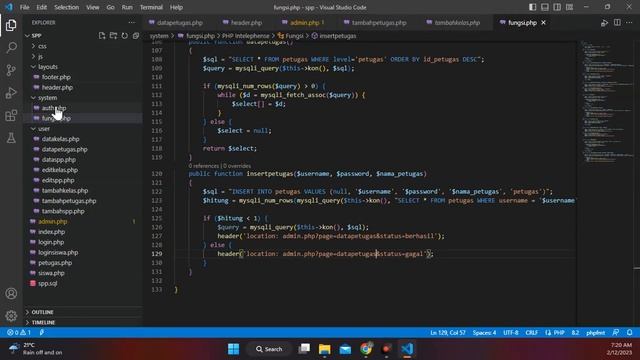Collapse the layouts folder
The height and width of the screenshot is (360, 640).
pyautogui.click(x=47, y=67)
